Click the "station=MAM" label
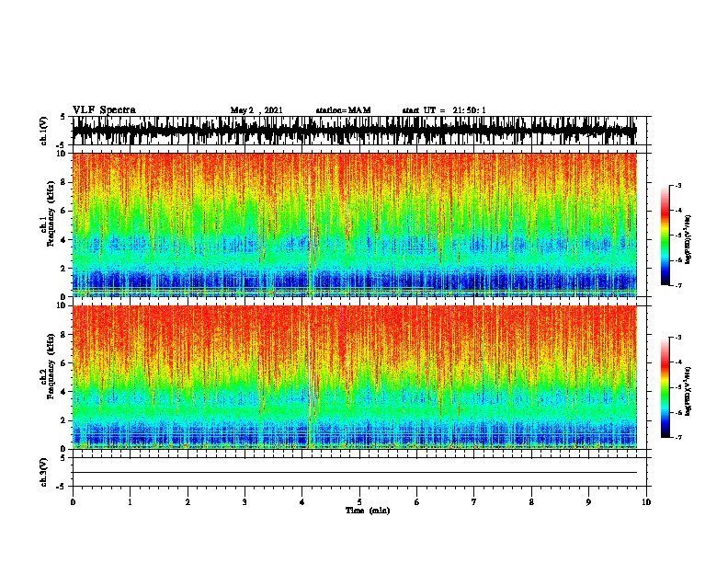Image resolution: width=728 pixels, height=563 pixels. point(343,110)
